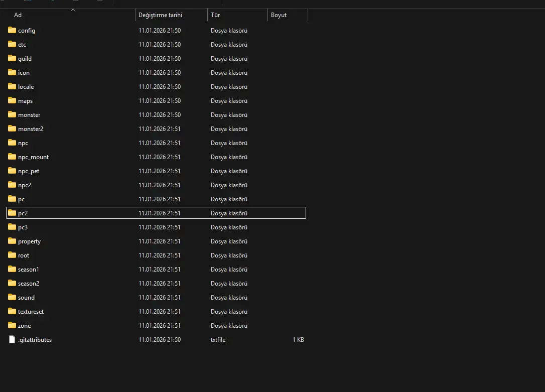The image size is (545, 392).
Task: Select the guild folder icon
Action: point(12,58)
